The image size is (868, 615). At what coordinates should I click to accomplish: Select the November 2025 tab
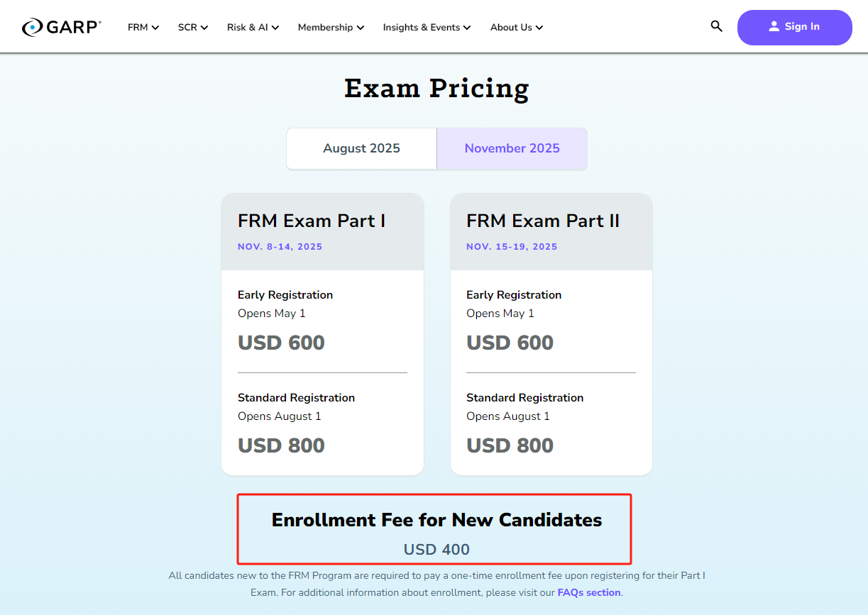pyautogui.click(x=512, y=148)
